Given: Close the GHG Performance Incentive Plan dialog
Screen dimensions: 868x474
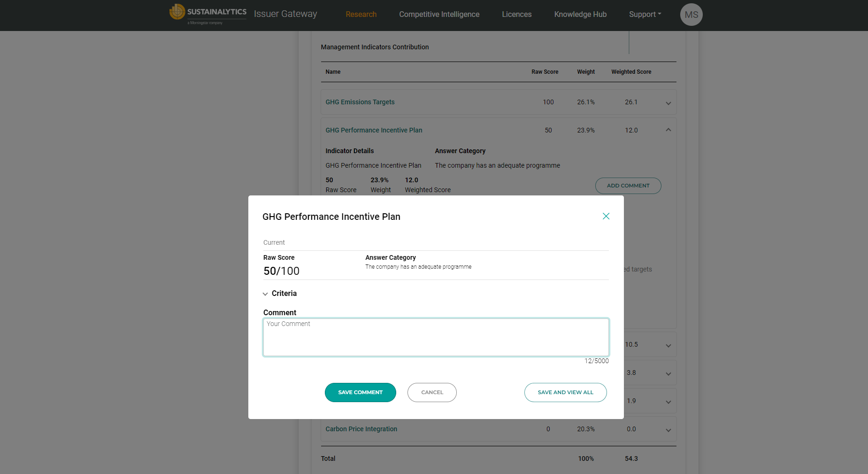Looking at the screenshot, I should [x=606, y=216].
